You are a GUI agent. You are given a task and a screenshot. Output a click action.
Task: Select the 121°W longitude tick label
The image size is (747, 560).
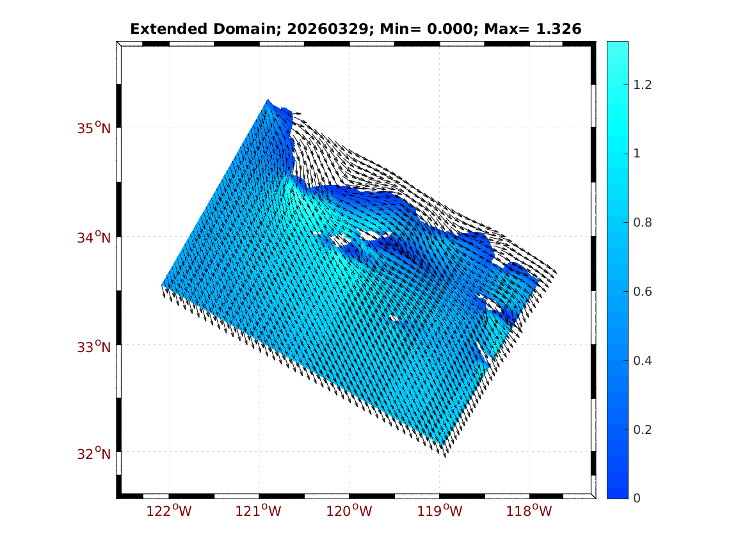[x=259, y=511]
